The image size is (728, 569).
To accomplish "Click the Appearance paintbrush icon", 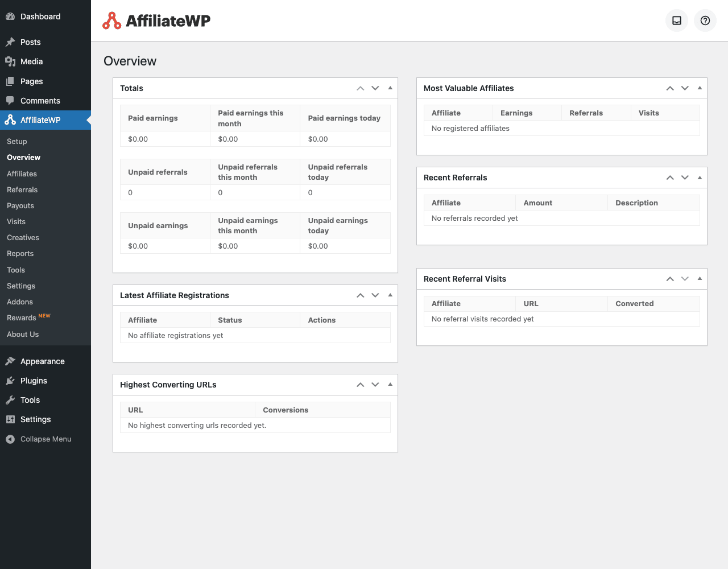I will click(x=10, y=361).
